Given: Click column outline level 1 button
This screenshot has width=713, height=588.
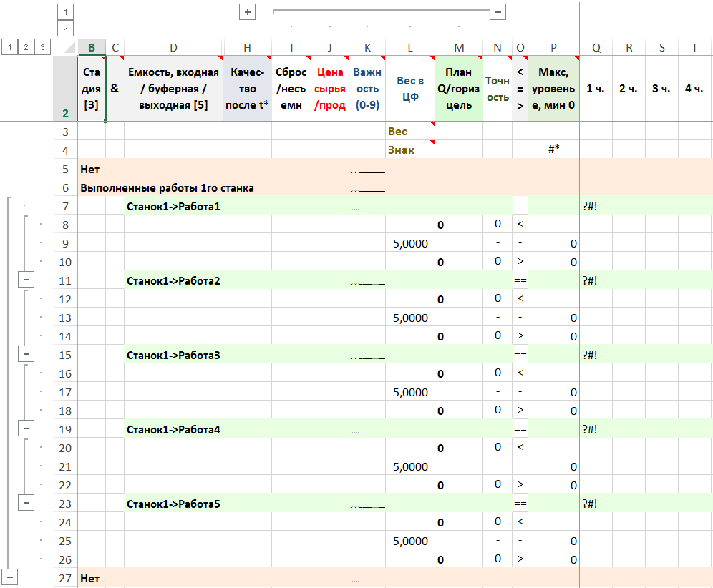Looking at the screenshot, I should pos(65,12).
